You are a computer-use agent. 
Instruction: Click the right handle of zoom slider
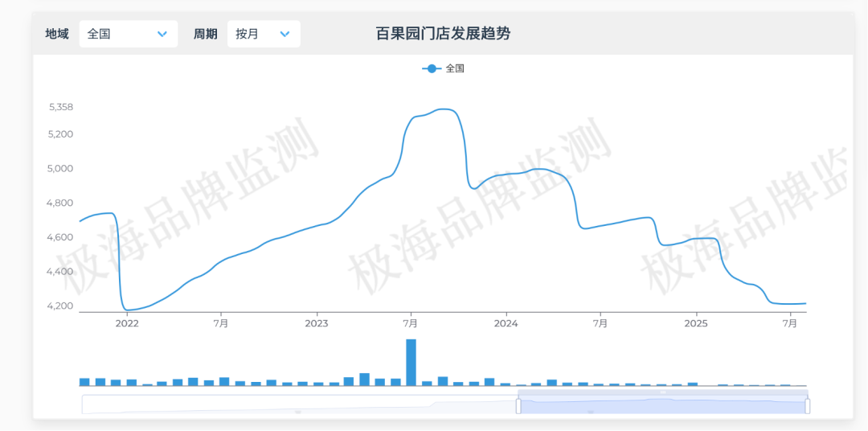point(807,405)
